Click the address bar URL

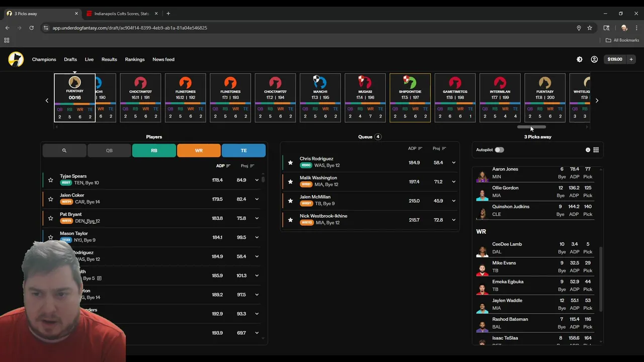coord(130,28)
